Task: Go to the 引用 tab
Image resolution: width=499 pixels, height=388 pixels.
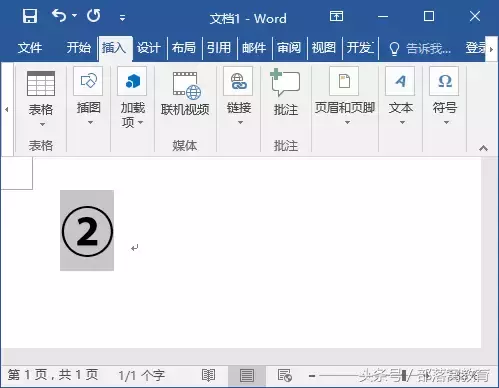Action: (x=219, y=48)
